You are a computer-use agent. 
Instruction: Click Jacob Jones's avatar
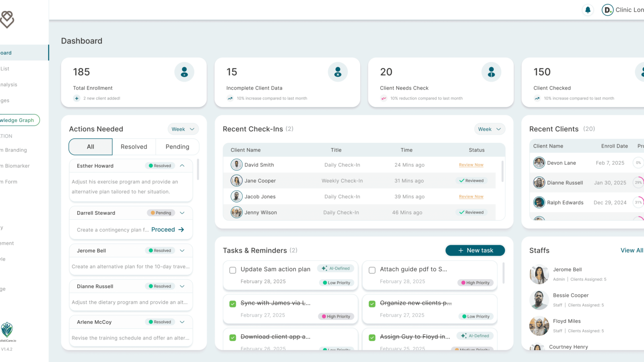click(236, 196)
